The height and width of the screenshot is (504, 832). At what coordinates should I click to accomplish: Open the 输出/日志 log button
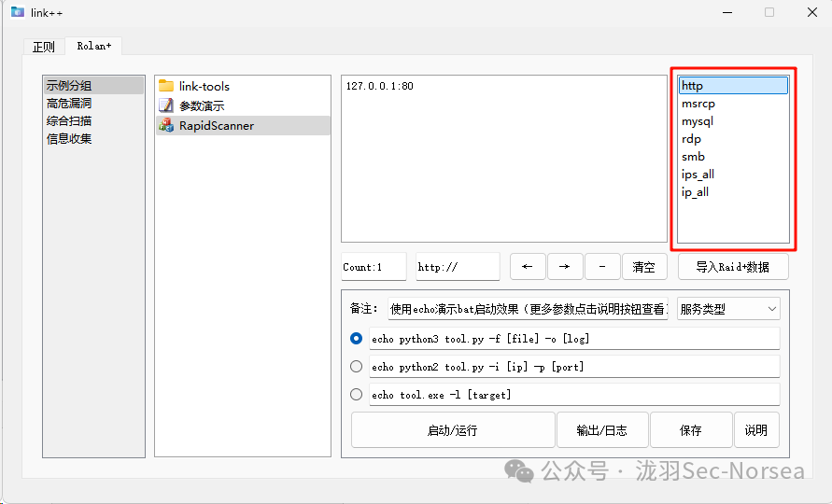[x=602, y=430]
